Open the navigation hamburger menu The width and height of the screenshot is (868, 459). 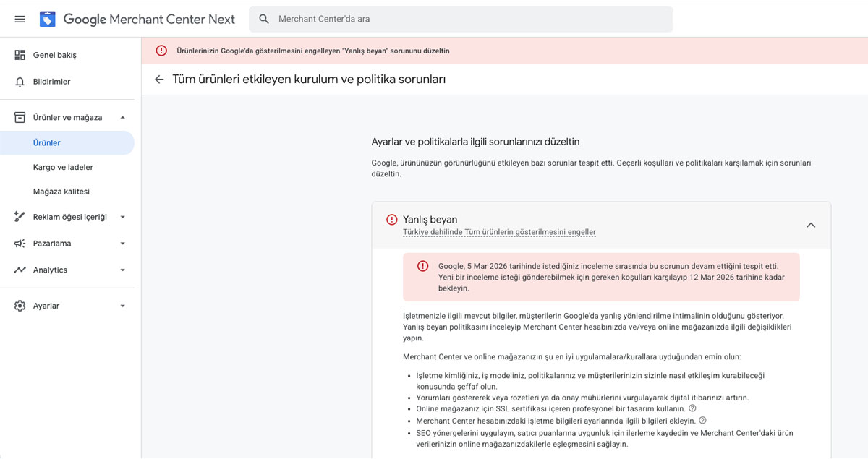tap(20, 19)
